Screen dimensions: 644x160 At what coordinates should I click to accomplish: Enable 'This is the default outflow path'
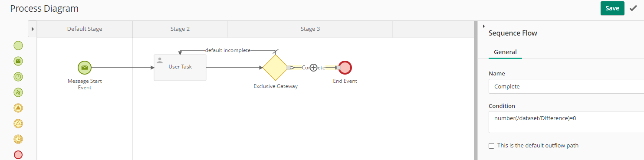click(491, 146)
